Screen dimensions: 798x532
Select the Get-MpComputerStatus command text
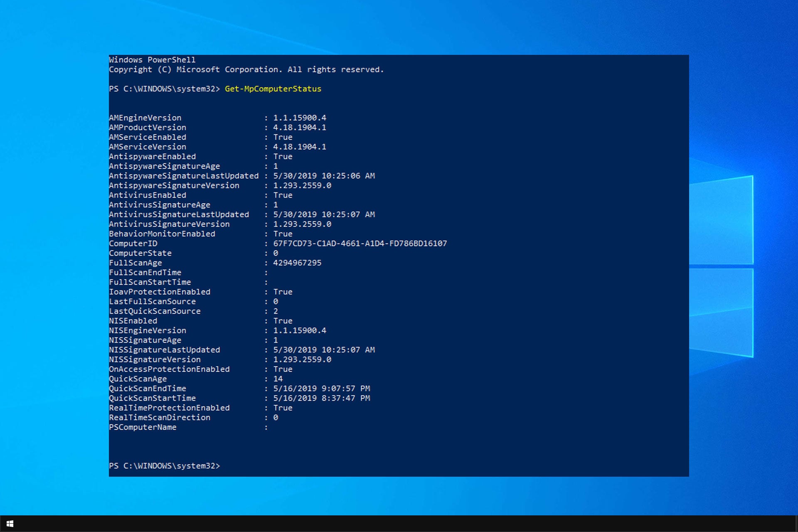click(273, 89)
